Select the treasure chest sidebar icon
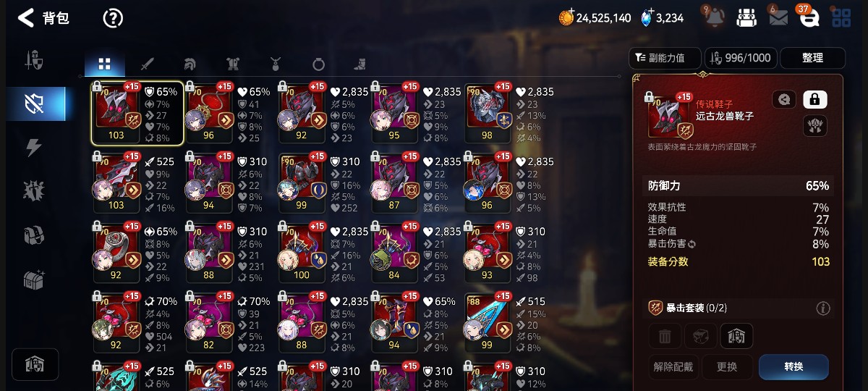 (34, 279)
